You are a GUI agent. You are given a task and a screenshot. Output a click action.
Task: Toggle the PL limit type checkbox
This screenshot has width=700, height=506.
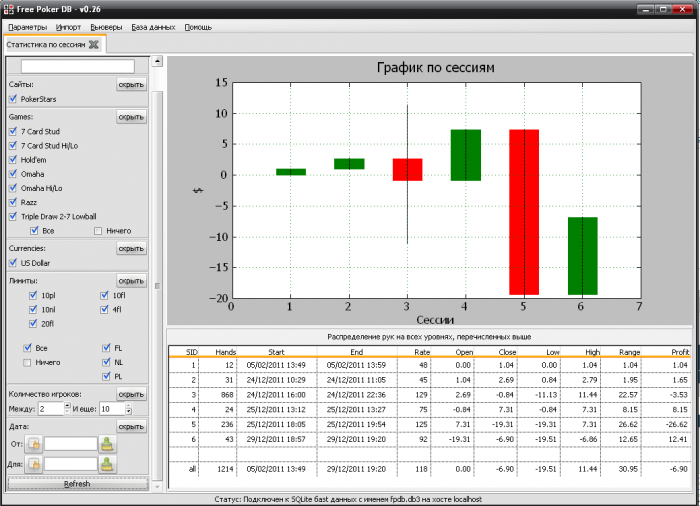pos(106,376)
